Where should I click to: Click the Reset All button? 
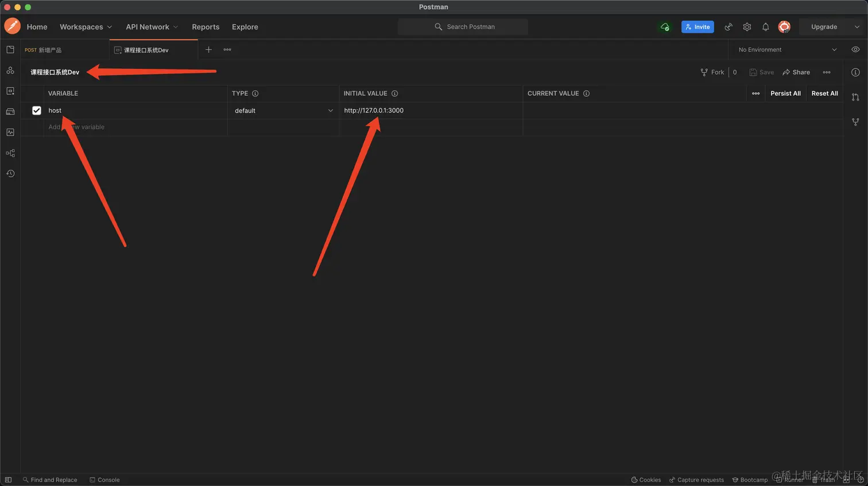click(824, 94)
